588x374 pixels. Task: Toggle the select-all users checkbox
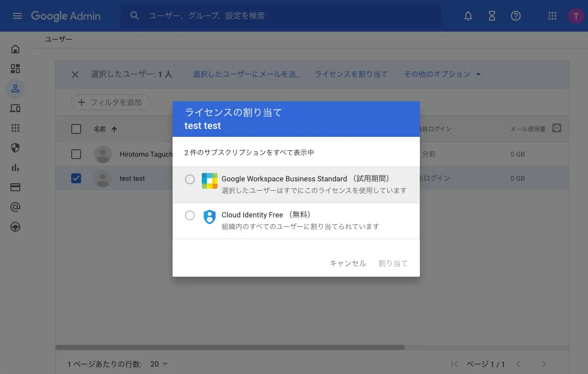(x=76, y=129)
